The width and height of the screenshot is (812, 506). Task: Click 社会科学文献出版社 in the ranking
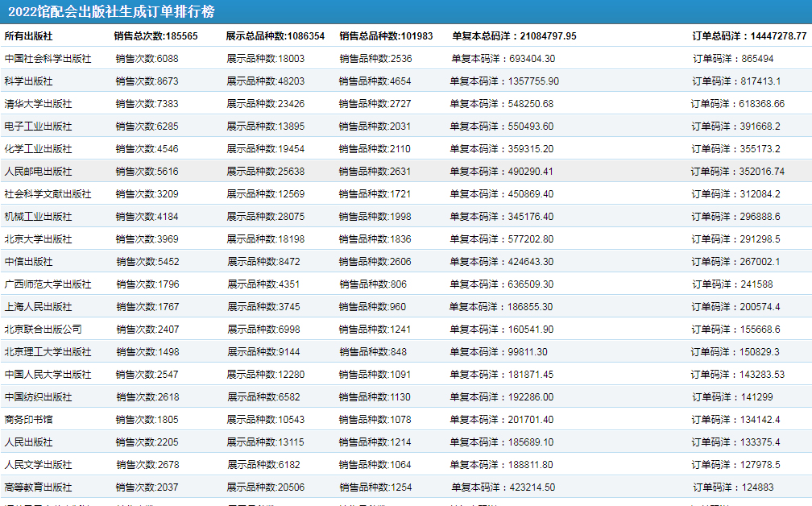point(48,194)
